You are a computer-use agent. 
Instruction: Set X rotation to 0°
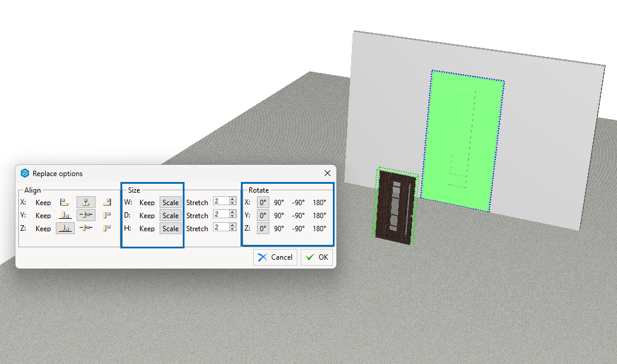pos(263,202)
